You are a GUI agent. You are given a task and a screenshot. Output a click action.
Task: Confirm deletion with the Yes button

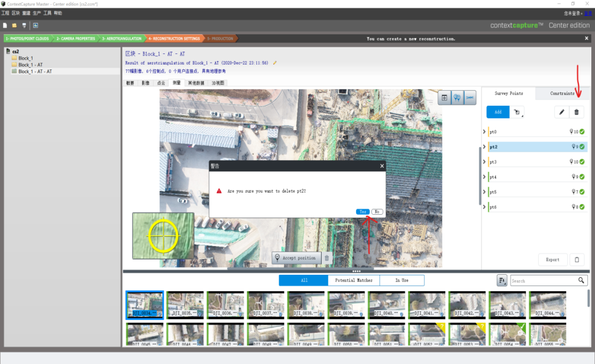coord(363,211)
